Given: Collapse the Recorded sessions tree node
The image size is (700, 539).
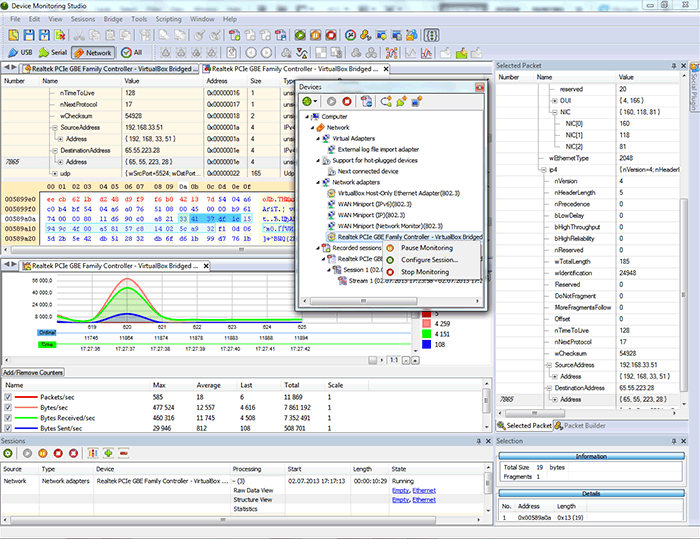Looking at the screenshot, I should tap(318, 248).
